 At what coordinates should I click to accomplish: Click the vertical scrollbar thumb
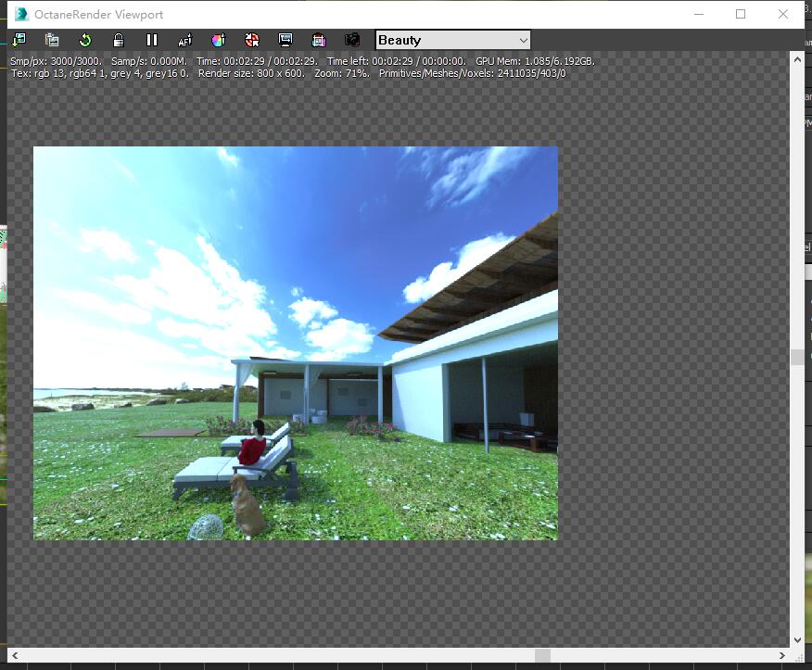coord(797,358)
